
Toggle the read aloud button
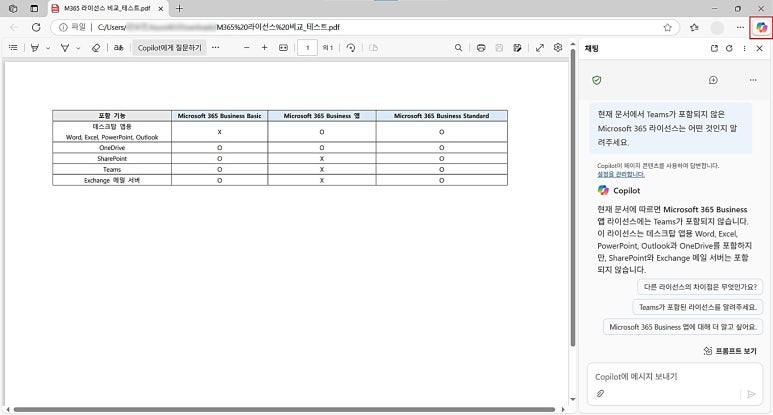click(x=118, y=47)
